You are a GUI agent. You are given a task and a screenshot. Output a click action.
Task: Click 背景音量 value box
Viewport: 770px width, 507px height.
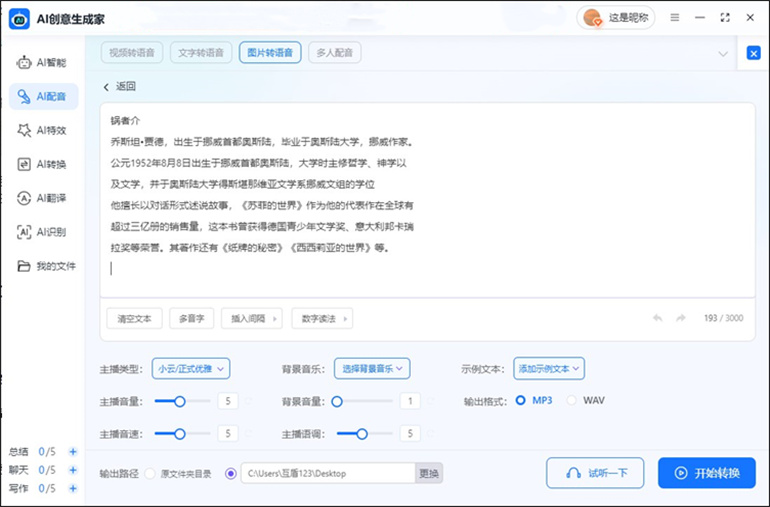[410, 401]
